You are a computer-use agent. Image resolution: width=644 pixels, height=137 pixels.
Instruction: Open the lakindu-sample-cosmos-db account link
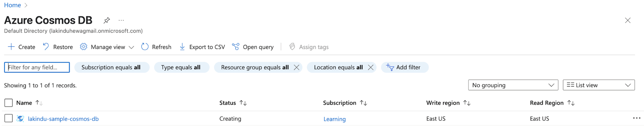tap(63, 119)
